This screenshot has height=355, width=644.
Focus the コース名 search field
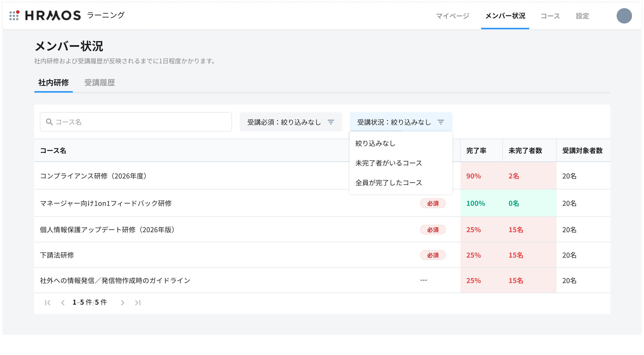coord(136,122)
